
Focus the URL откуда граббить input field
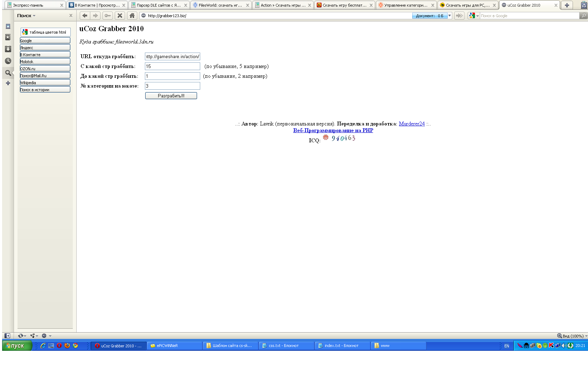[x=173, y=56]
